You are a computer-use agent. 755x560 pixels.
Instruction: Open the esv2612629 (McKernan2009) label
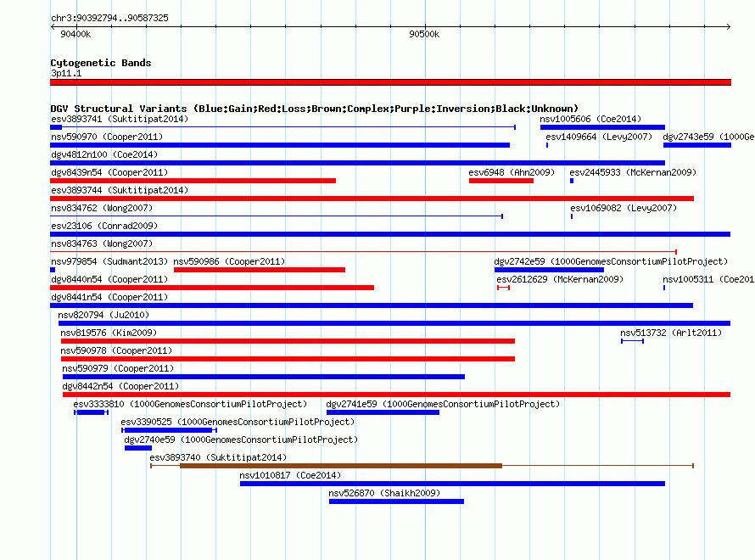[560, 279]
